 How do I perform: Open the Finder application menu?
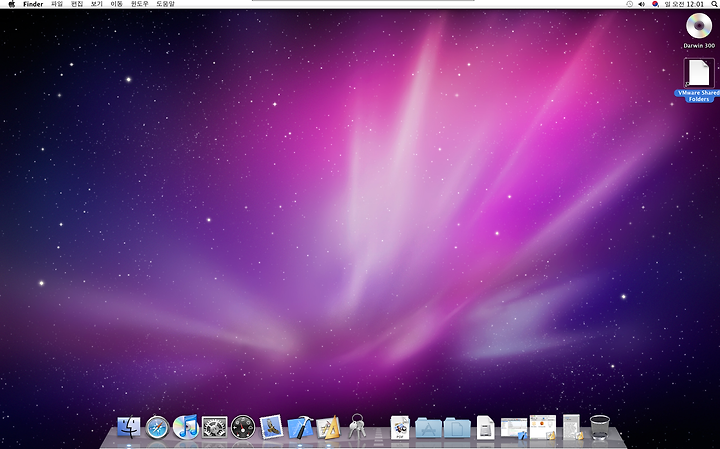tap(33, 4)
